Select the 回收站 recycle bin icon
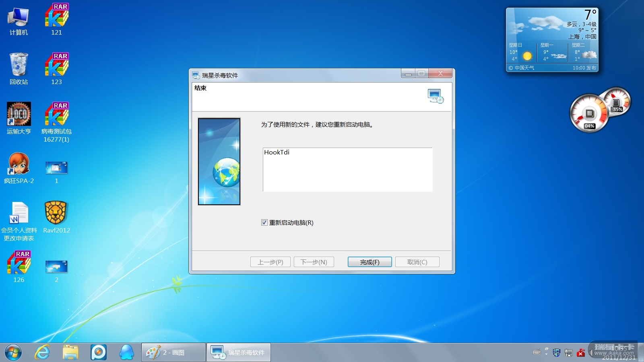This screenshot has width=644, height=362. 19,69
